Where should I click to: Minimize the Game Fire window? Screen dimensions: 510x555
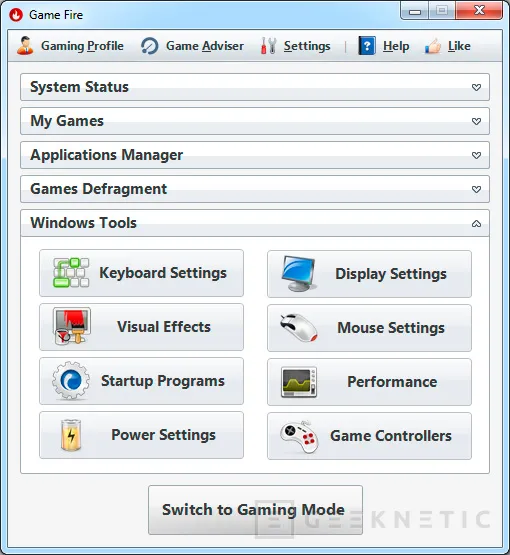click(x=415, y=11)
